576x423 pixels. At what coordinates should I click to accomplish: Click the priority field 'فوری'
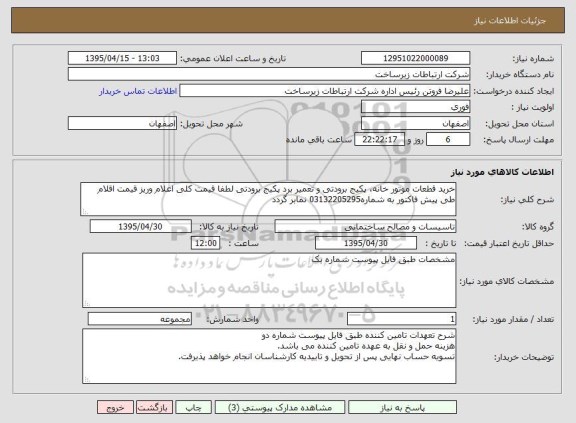click(x=415, y=107)
